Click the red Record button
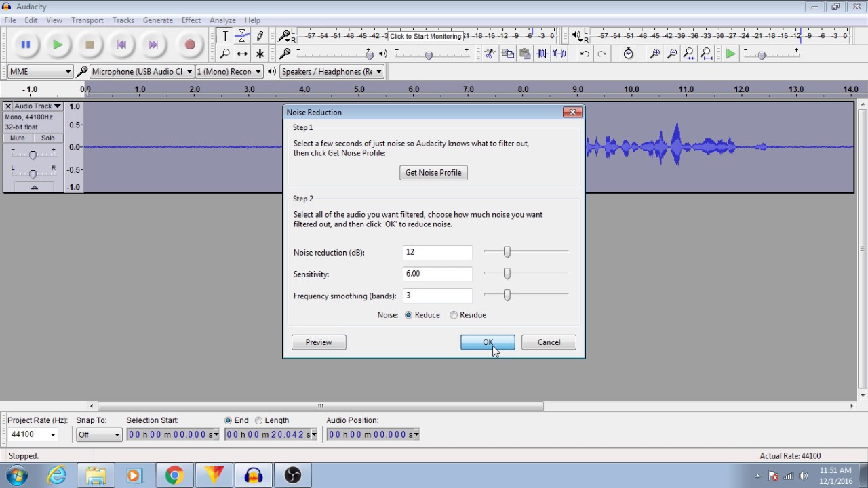The width and height of the screenshot is (868, 488). click(x=190, y=45)
